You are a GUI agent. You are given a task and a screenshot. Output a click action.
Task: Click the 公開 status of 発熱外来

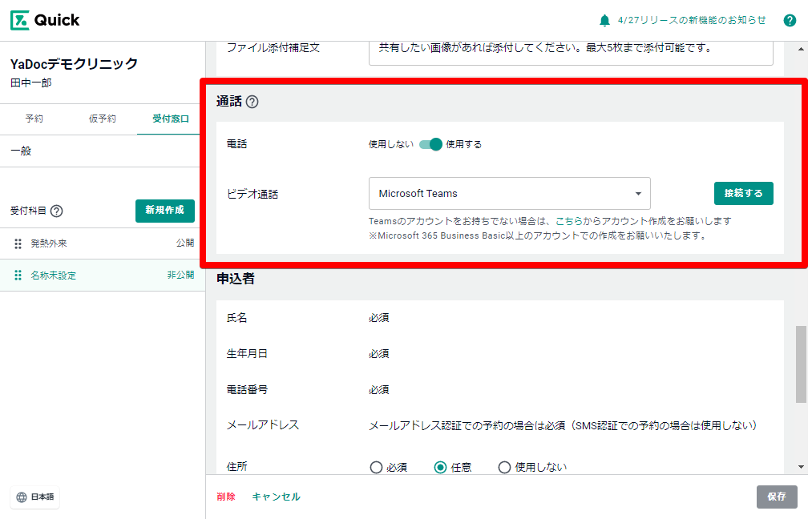pos(185,243)
